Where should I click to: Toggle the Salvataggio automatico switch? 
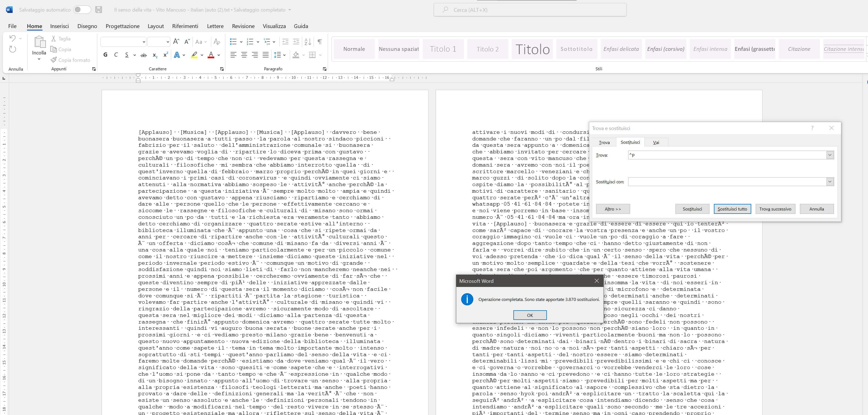click(x=82, y=10)
